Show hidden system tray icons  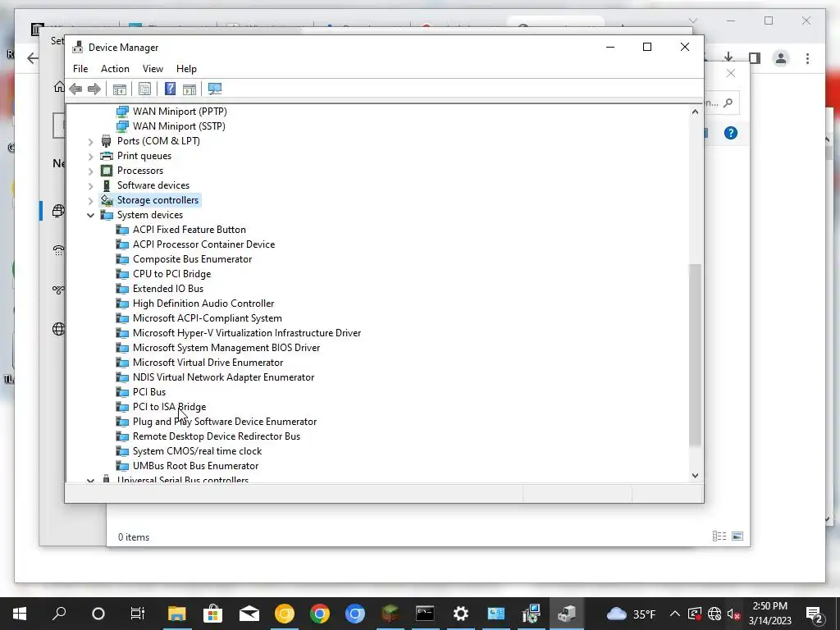pyautogui.click(x=675, y=614)
